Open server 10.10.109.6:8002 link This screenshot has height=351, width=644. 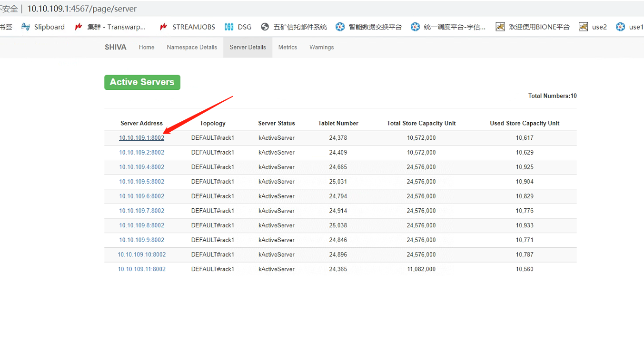tap(141, 196)
